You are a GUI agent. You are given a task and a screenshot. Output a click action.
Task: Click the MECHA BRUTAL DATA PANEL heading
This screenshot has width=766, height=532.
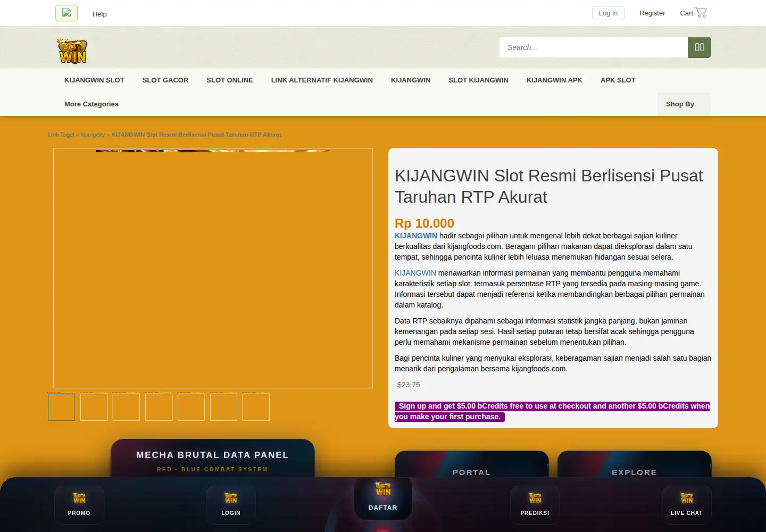[x=212, y=455]
